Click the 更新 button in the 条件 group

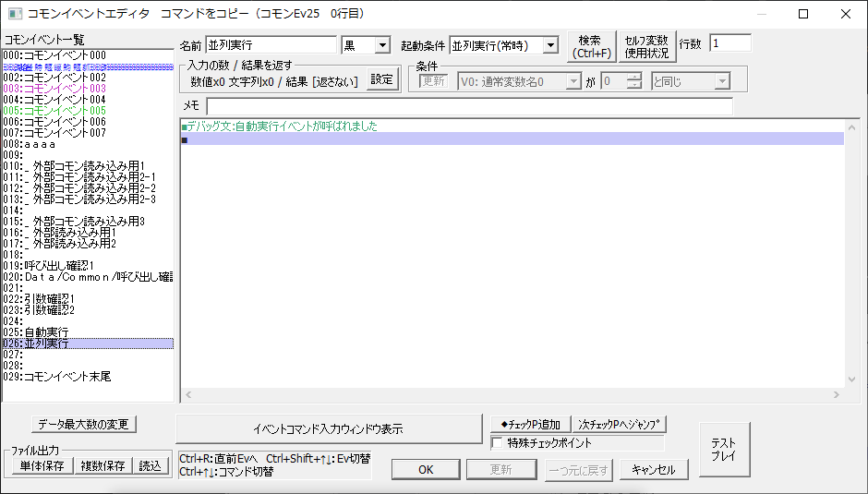click(433, 81)
